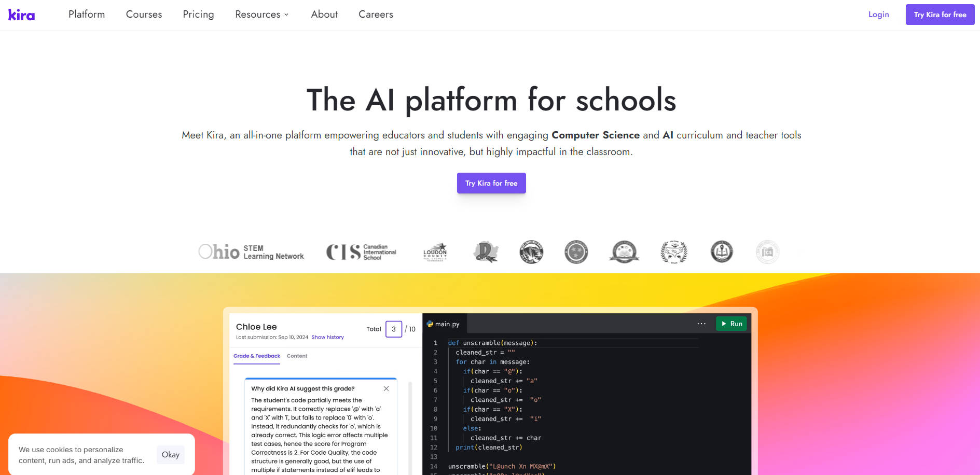
Task: Click the Ohio STEM Learning Network logo
Action: click(251, 252)
